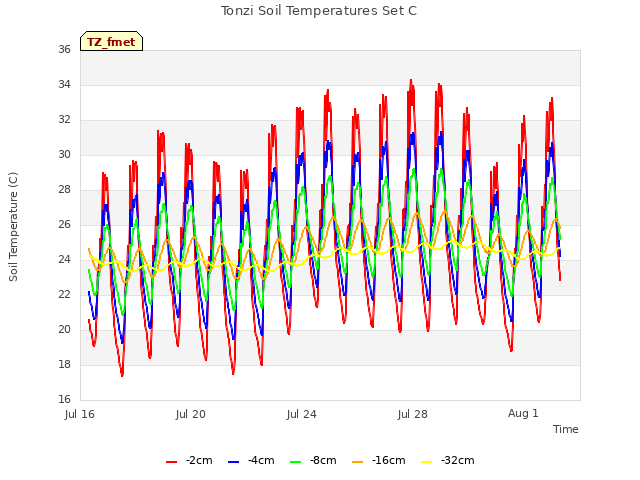Screen dimensions: 640x480
Task: Select the -8cm legend label
Action: pyautogui.click(x=323, y=460)
